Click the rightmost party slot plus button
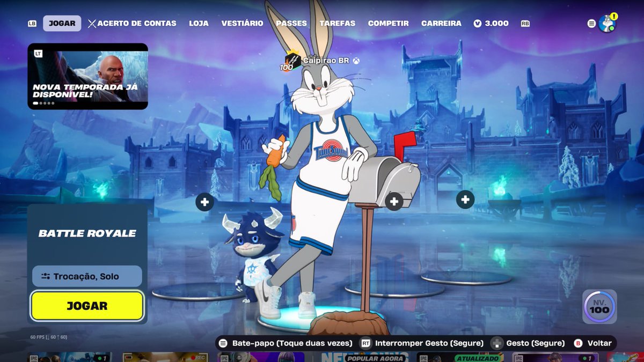This screenshot has width=644, height=362. [465, 200]
